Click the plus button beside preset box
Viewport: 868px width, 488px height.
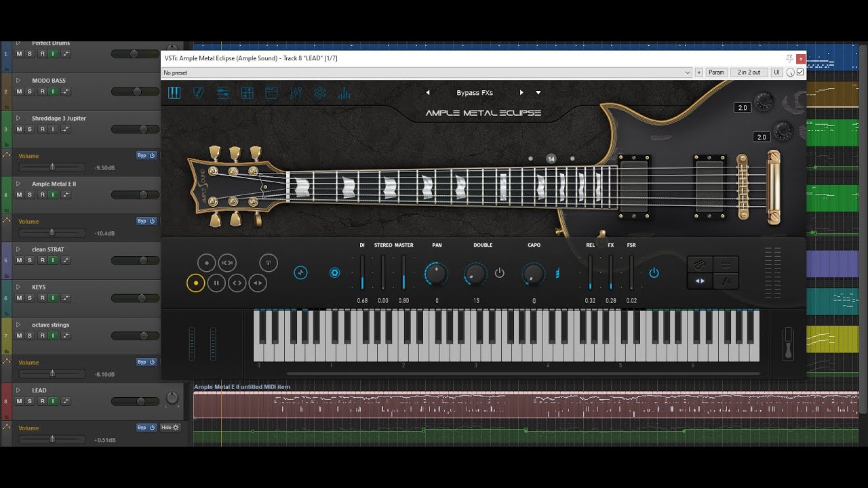point(698,73)
